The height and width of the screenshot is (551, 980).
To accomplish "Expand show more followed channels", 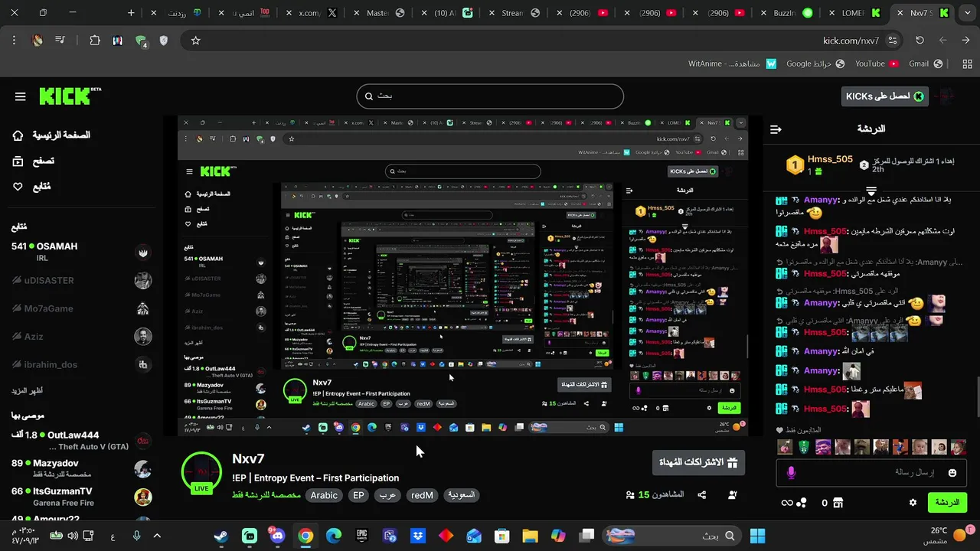I will (x=27, y=390).
